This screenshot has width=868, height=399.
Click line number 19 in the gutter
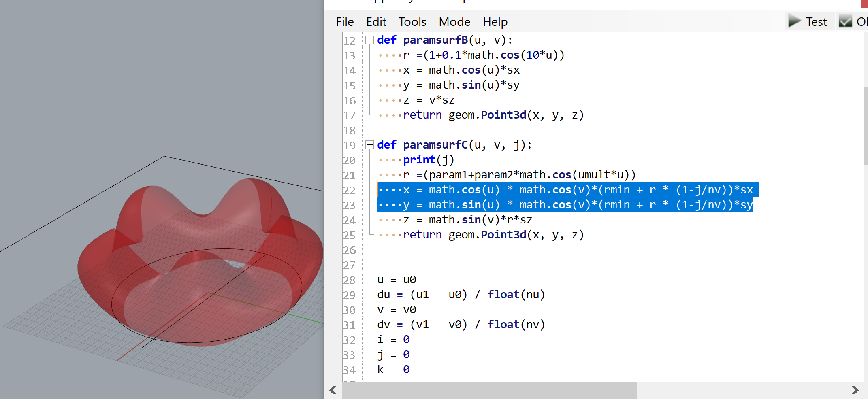point(349,145)
